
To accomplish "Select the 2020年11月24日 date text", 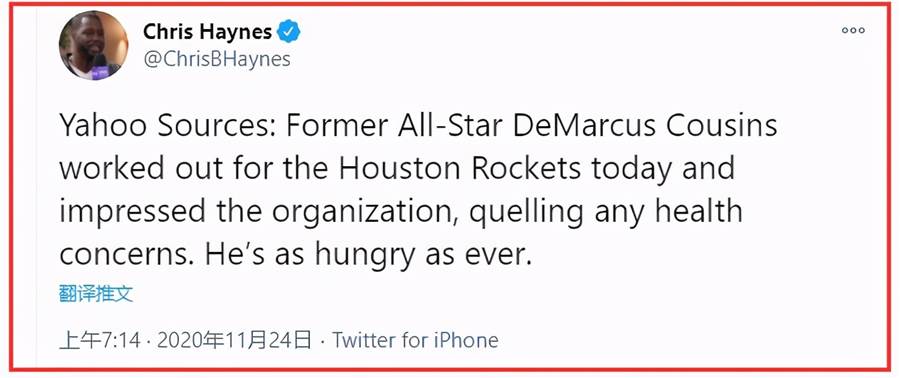I will pos(234,340).
